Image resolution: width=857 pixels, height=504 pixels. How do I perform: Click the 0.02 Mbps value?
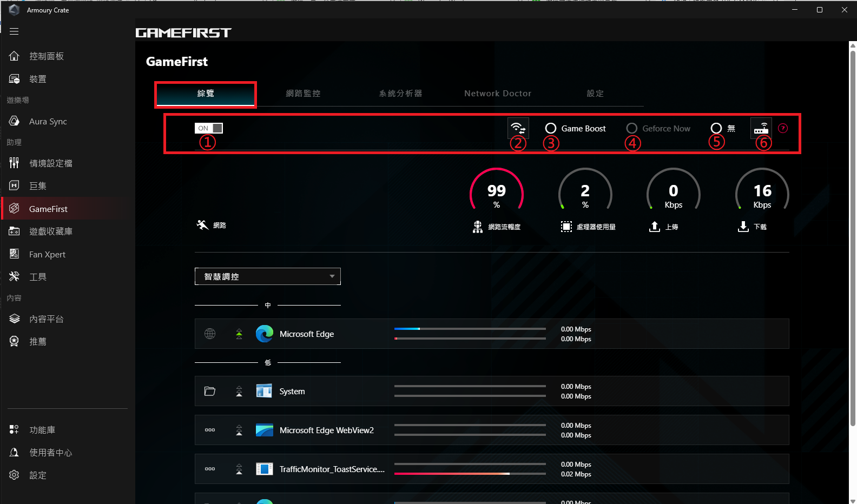tap(576, 474)
